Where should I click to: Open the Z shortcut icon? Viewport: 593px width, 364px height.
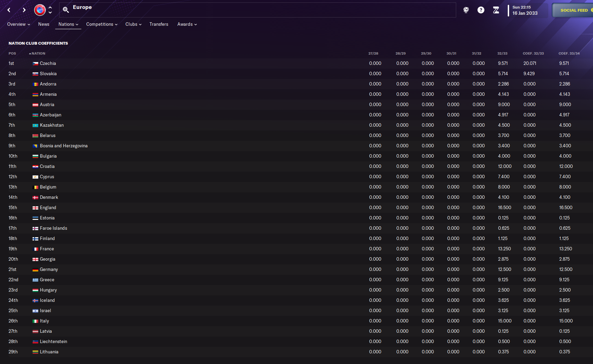point(496,10)
